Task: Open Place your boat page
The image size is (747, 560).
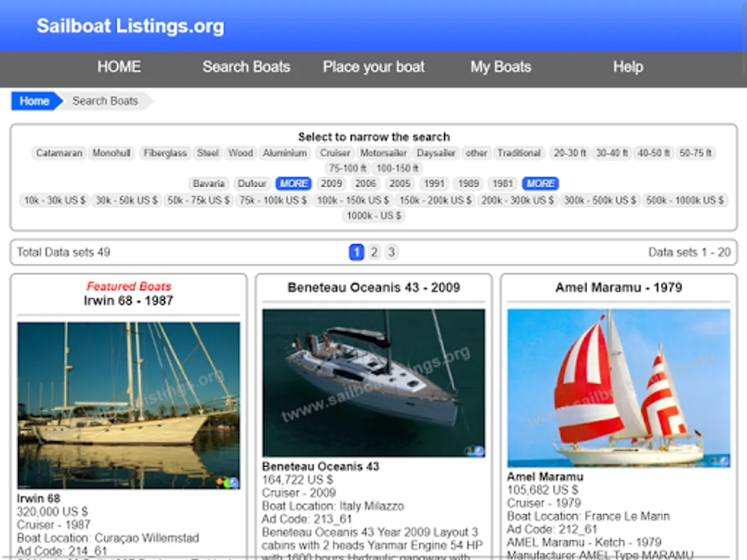Action: click(374, 67)
